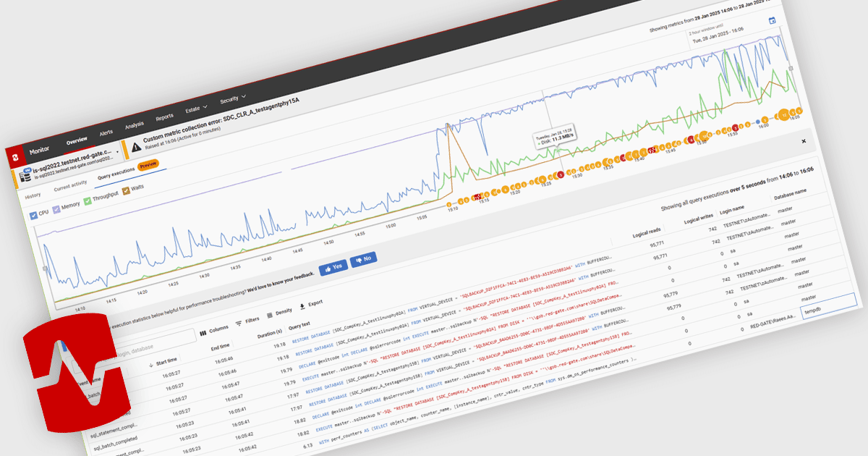The height and width of the screenshot is (456, 868).
Task: Click the Query text column header
Action: pos(299,326)
